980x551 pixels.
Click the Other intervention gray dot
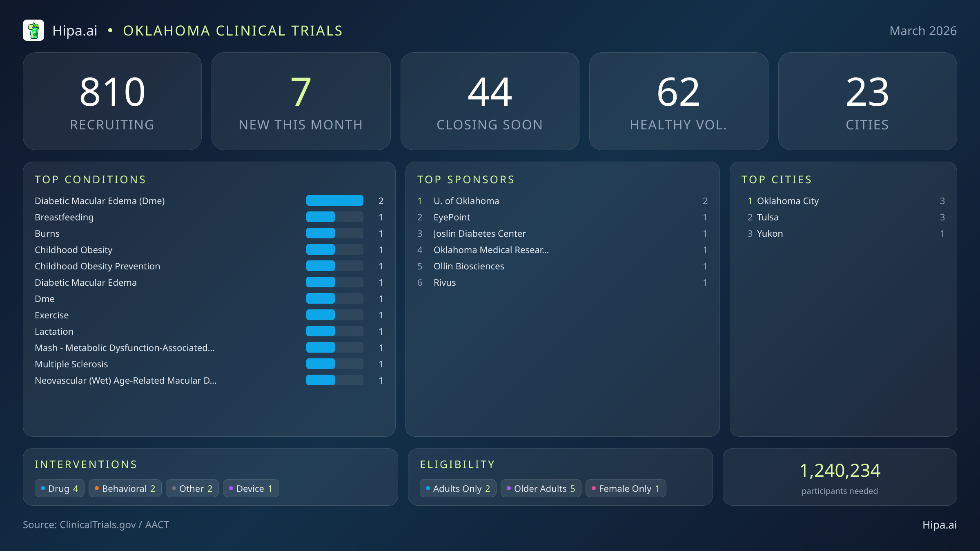pyautogui.click(x=174, y=488)
